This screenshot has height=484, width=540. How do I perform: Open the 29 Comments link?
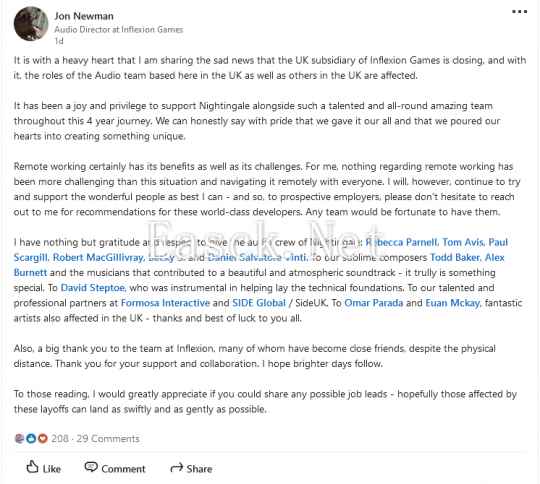click(108, 439)
